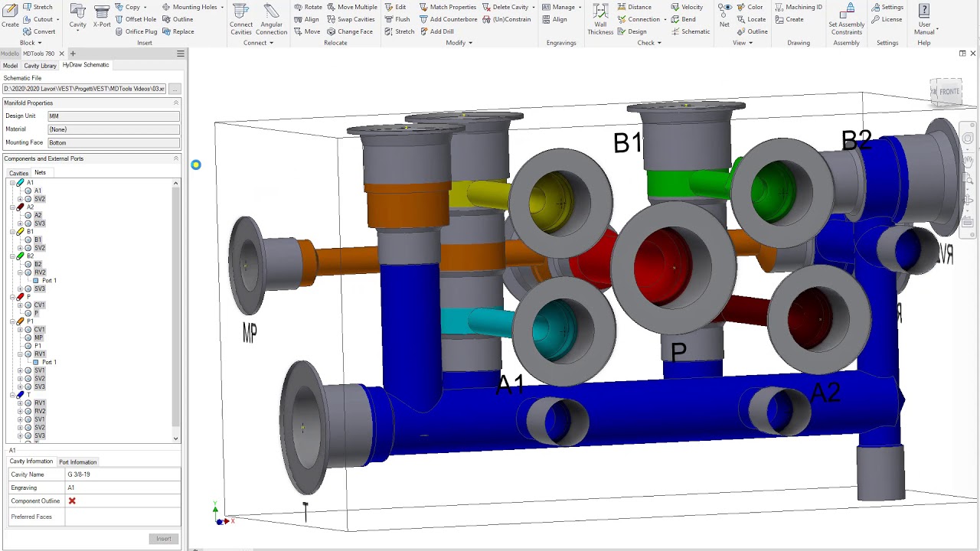Click Change Face tool

point(350,31)
